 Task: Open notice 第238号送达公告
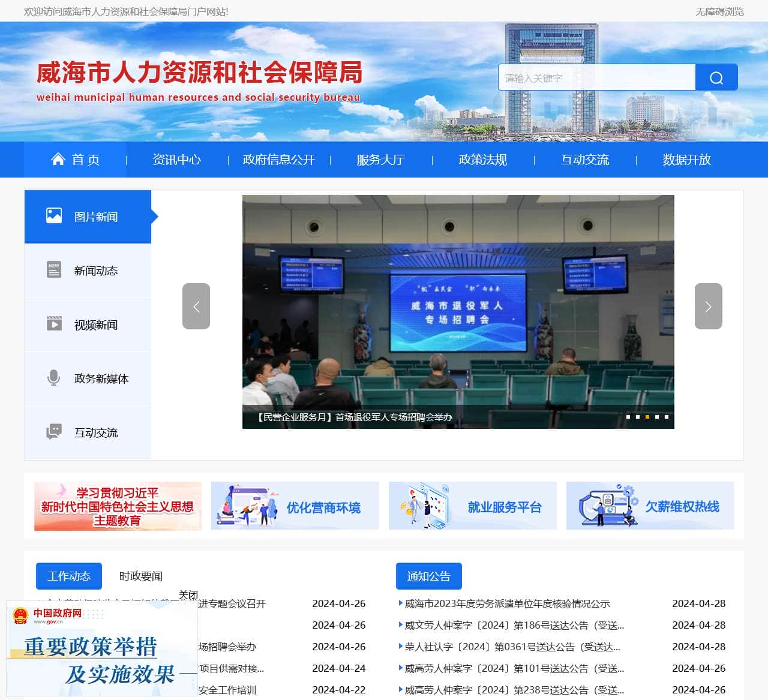coord(514,690)
